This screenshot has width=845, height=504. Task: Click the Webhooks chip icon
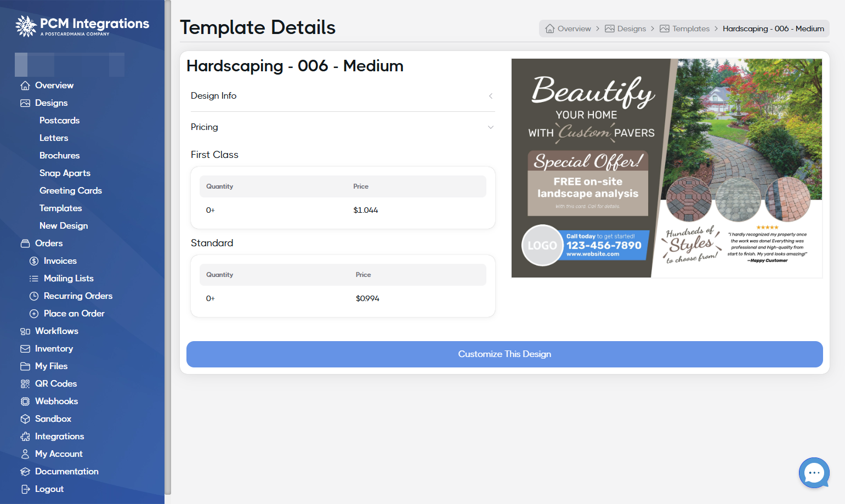tap(25, 401)
